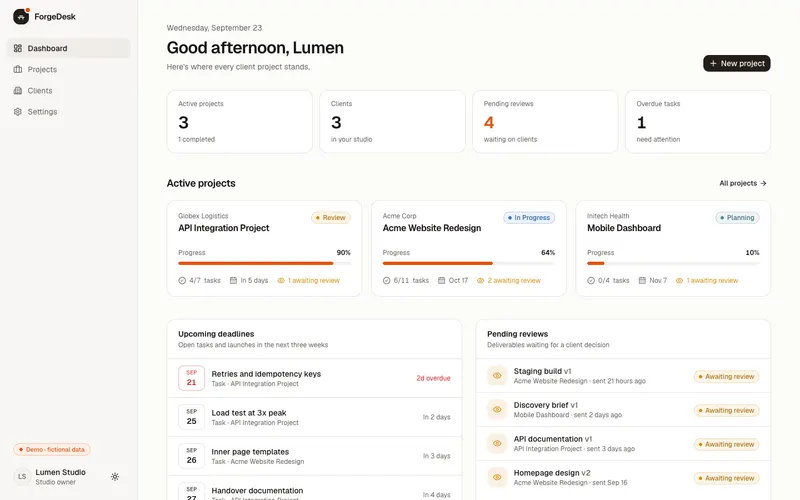
Task: Click the calendar icon next to In 5 days
Action: coord(233,280)
